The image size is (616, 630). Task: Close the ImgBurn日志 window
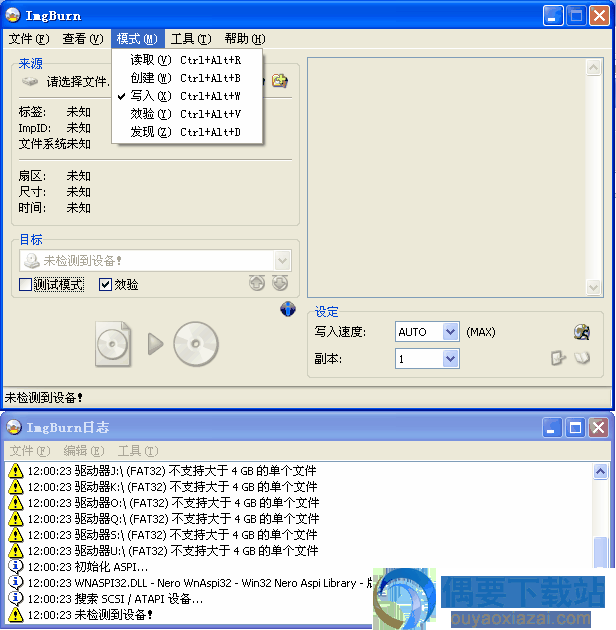tap(598, 427)
